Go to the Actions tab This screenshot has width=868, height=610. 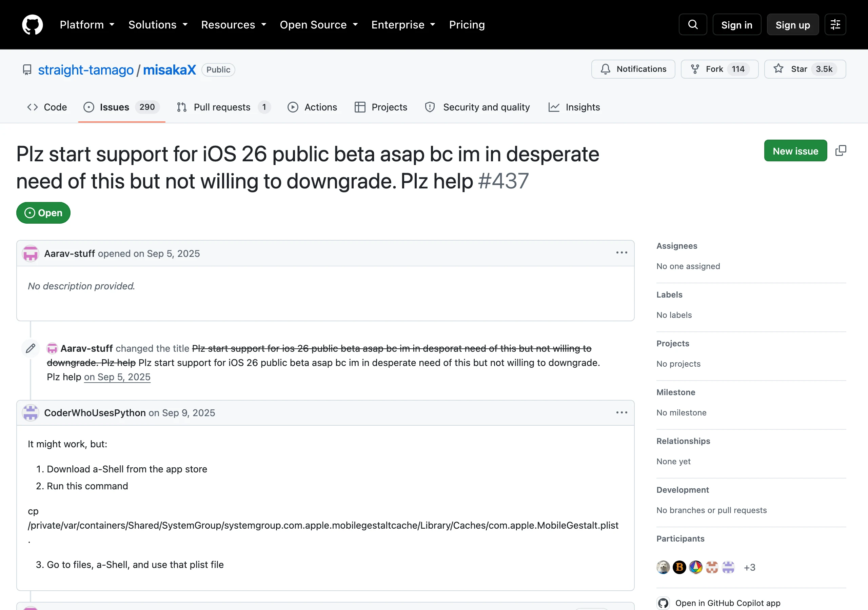(312, 107)
